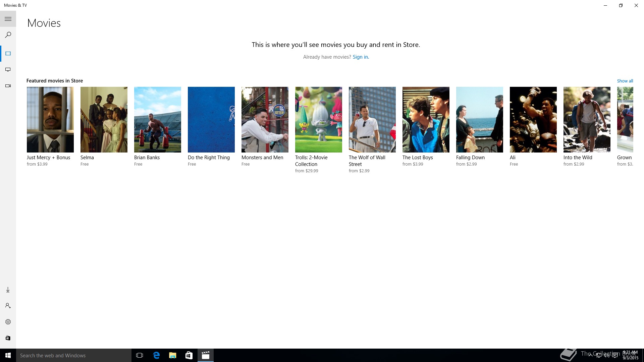Open Just Mercy + Bonus poster
This screenshot has height=362, width=644.
[x=50, y=120]
